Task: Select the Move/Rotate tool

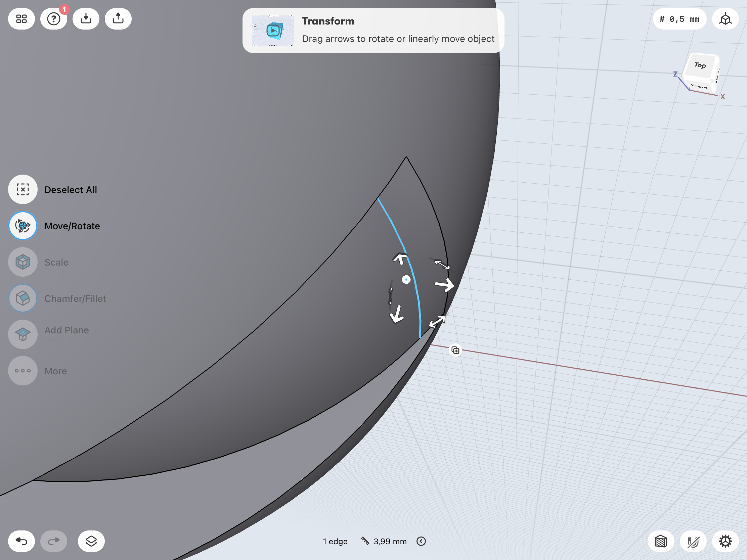Action: [23, 226]
